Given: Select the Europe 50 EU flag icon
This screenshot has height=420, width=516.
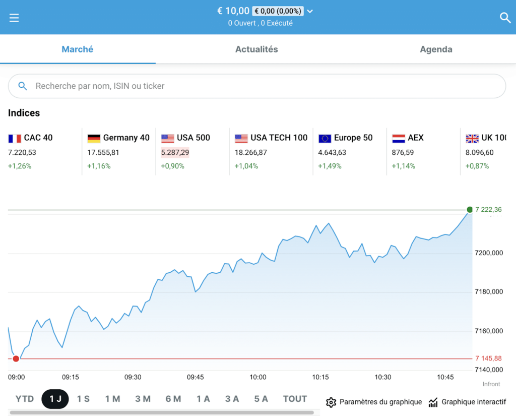Looking at the screenshot, I should (325, 138).
